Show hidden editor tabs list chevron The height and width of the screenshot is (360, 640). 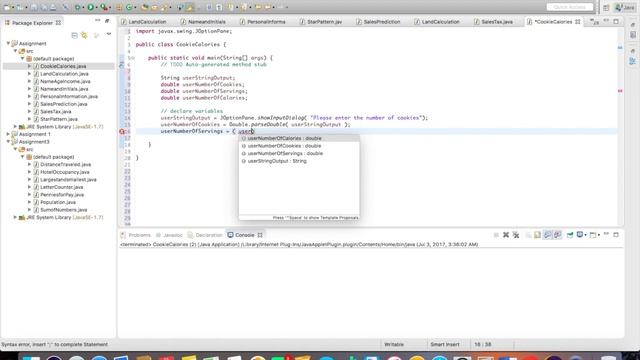pos(594,22)
